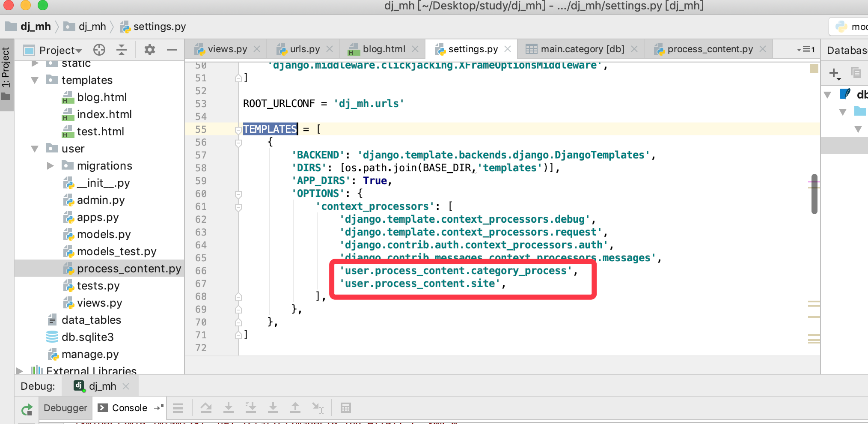The height and width of the screenshot is (424, 868).
Task: Click the highlighted TEMPLATES word
Action: [x=270, y=129]
